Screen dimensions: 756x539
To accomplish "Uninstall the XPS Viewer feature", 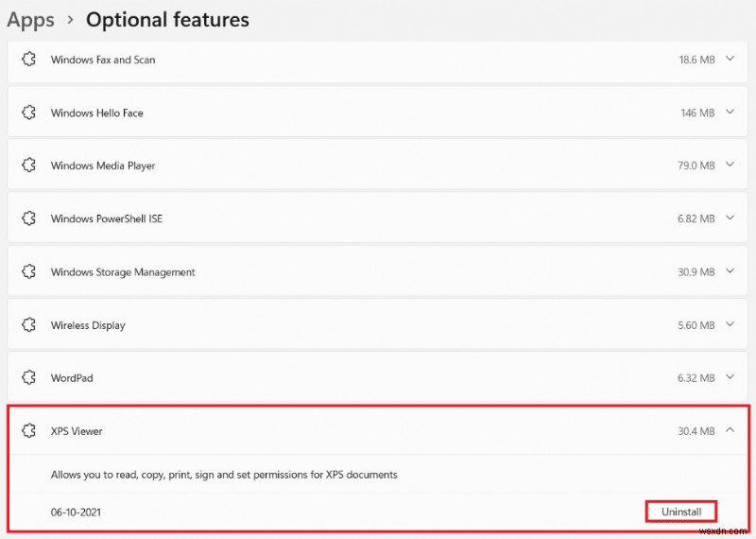I will (x=680, y=512).
